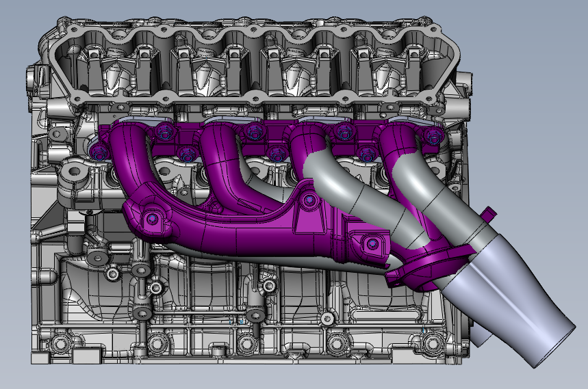This screenshot has height=389, width=588.
Task: Select the purple outlet collector flange
Action: point(431,267)
